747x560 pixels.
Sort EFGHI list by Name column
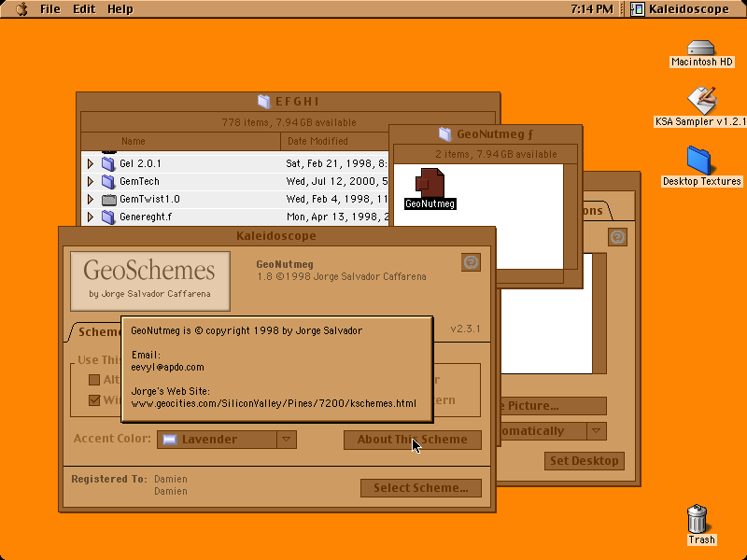(181, 141)
